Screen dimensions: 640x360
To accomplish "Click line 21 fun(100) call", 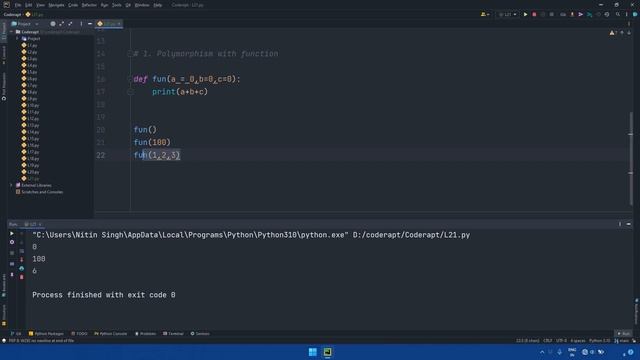I will click(x=152, y=142).
